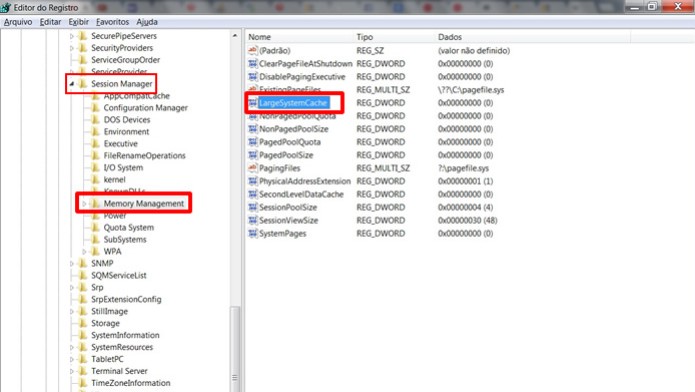Viewport: 695px width, 392px height.
Task: Click the Registry Editor title bar icon
Action: click(6, 8)
